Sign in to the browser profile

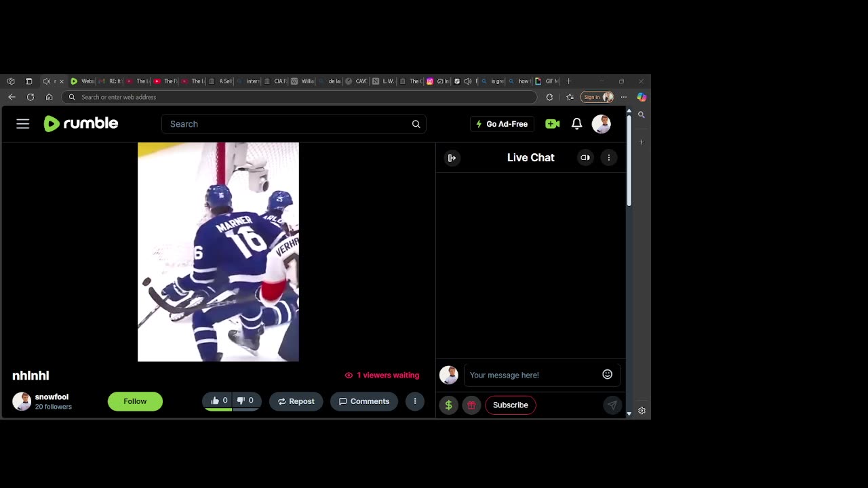pos(597,97)
